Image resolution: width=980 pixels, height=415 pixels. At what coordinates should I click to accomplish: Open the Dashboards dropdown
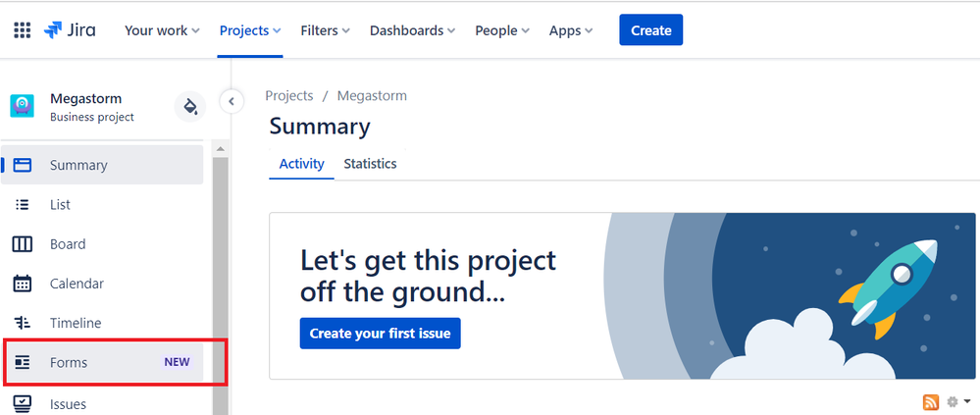pyautogui.click(x=412, y=30)
